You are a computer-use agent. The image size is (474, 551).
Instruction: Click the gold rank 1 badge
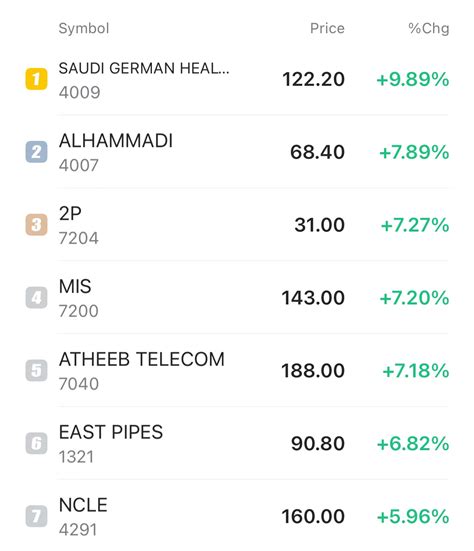pyautogui.click(x=36, y=79)
